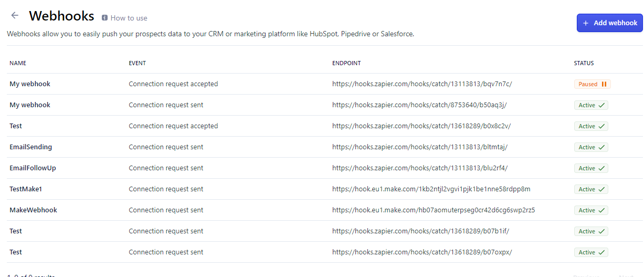This screenshot has height=277, width=644.
Task: Toggle Active status for EmailFollowUp webhook
Action: pos(591,168)
